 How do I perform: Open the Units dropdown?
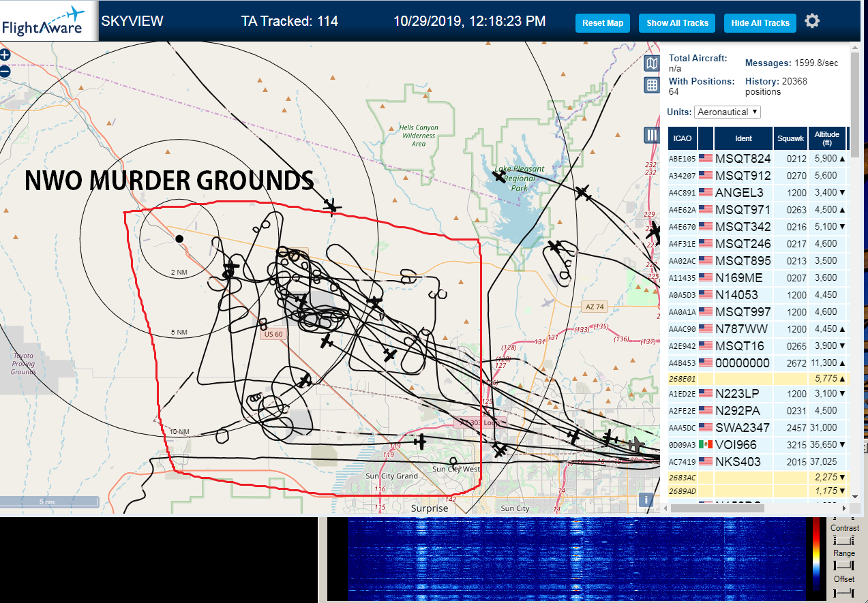coord(728,112)
